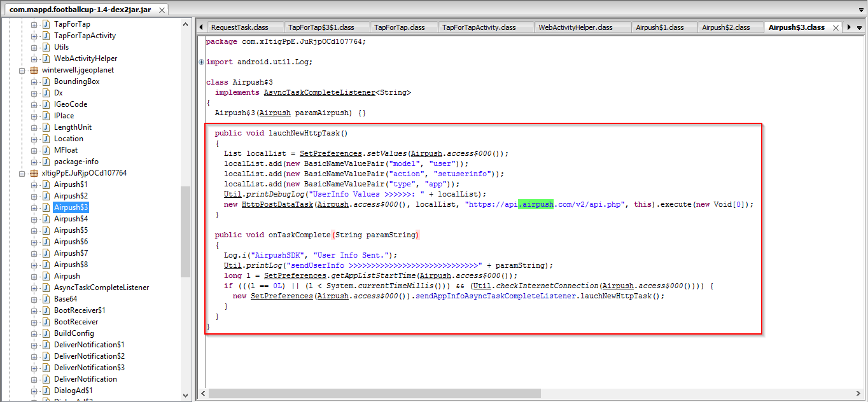The width and height of the screenshot is (868, 402).
Task: Click the class icon beside WebActivityHelper
Action: coord(46,59)
